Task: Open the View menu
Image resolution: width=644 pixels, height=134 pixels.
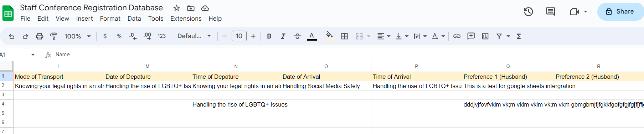Action: coord(62,19)
